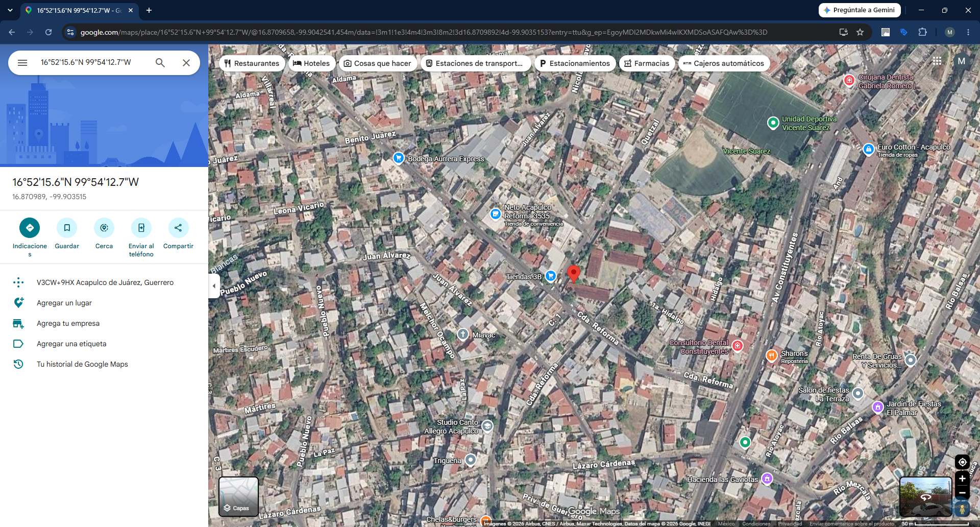
Task: Filter map by Restaurantes chip
Action: (x=252, y=63)
